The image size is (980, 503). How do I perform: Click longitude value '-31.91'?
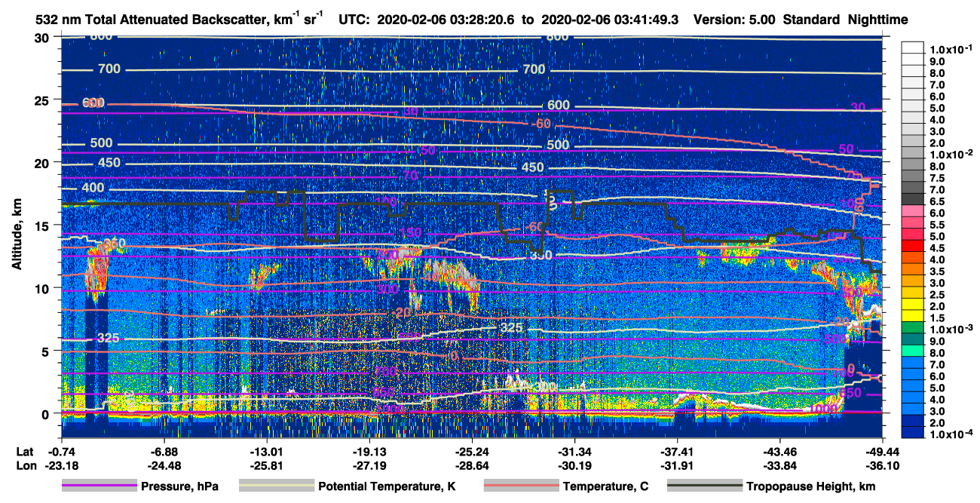coord(677,465)
